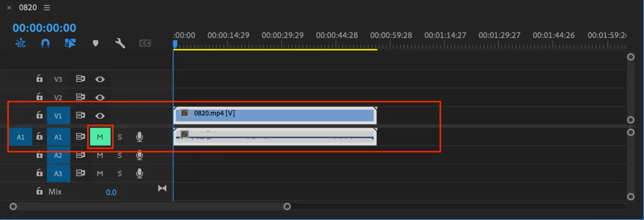Hide V1 track output eye
Screen dimensions: 644x220
[x=100, y=116]
